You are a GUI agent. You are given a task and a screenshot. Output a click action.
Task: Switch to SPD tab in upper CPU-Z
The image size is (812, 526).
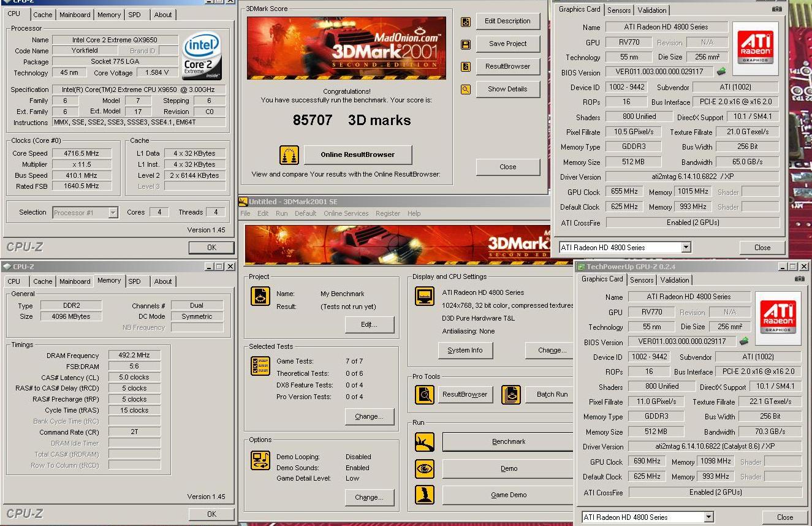tap(134, 15)
